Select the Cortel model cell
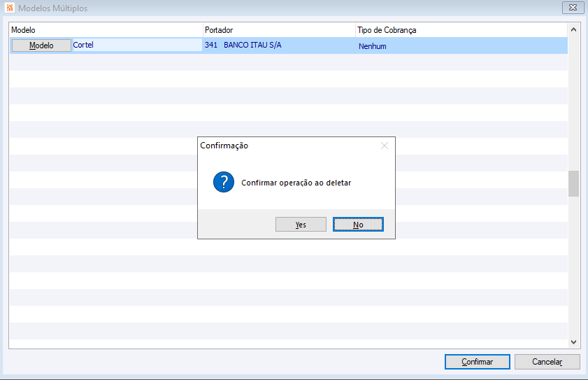The image size is (588, 380). [137, 45]
